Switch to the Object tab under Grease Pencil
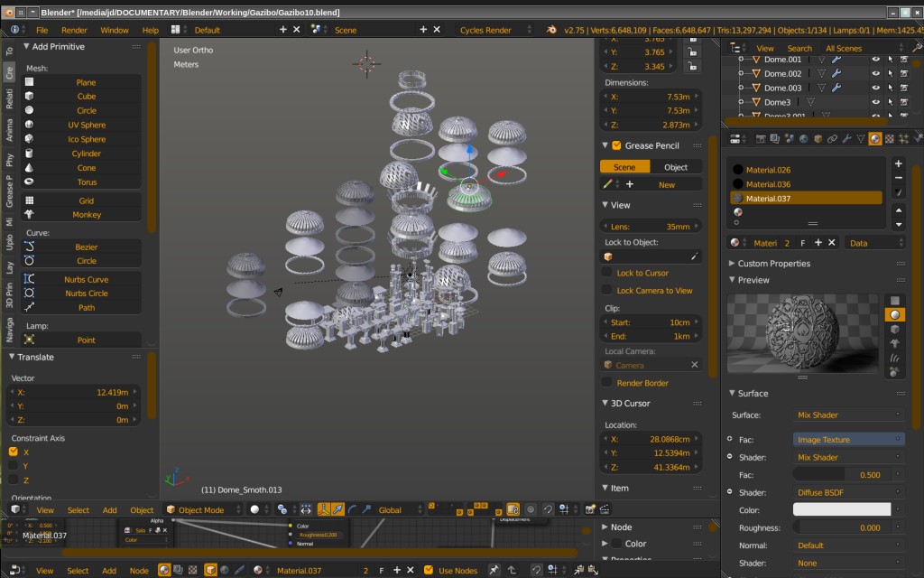 pyautogui.click(x=676, y=166)
